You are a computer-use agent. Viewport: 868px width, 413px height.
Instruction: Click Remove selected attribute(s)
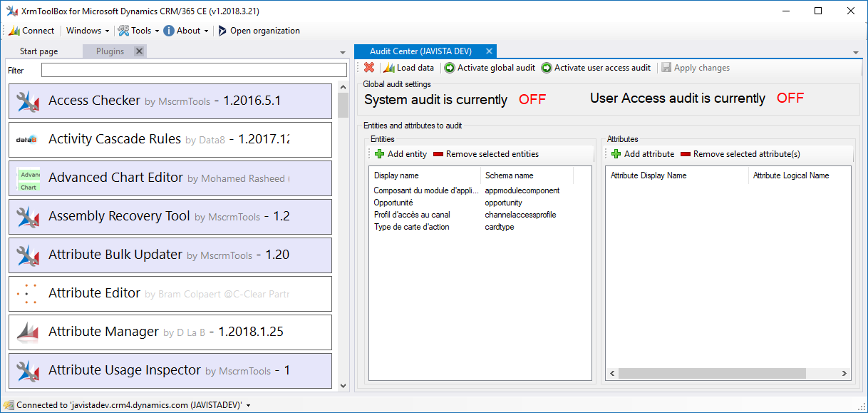tap(740, 154)
